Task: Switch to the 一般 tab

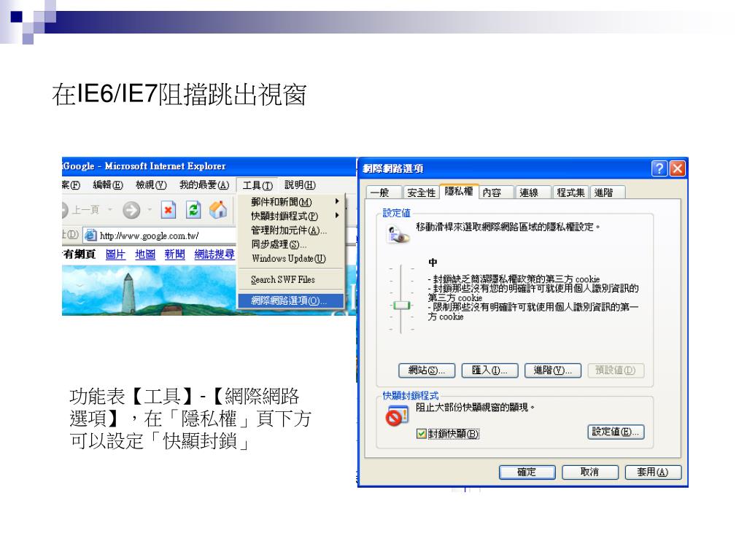Action: (x=384, y=192)
